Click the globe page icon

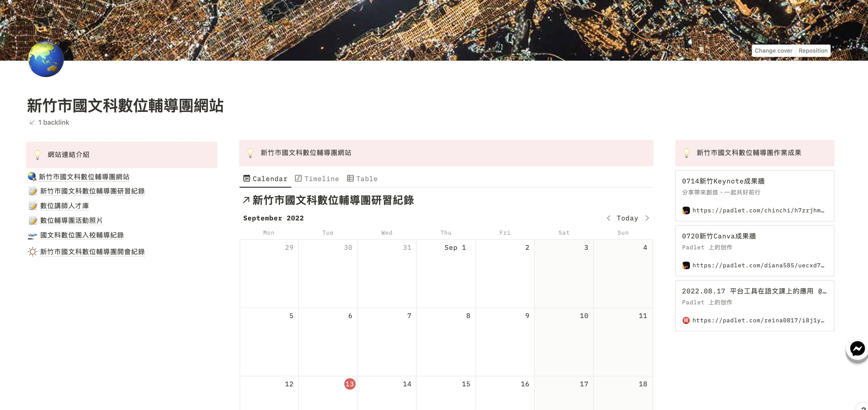46,59
